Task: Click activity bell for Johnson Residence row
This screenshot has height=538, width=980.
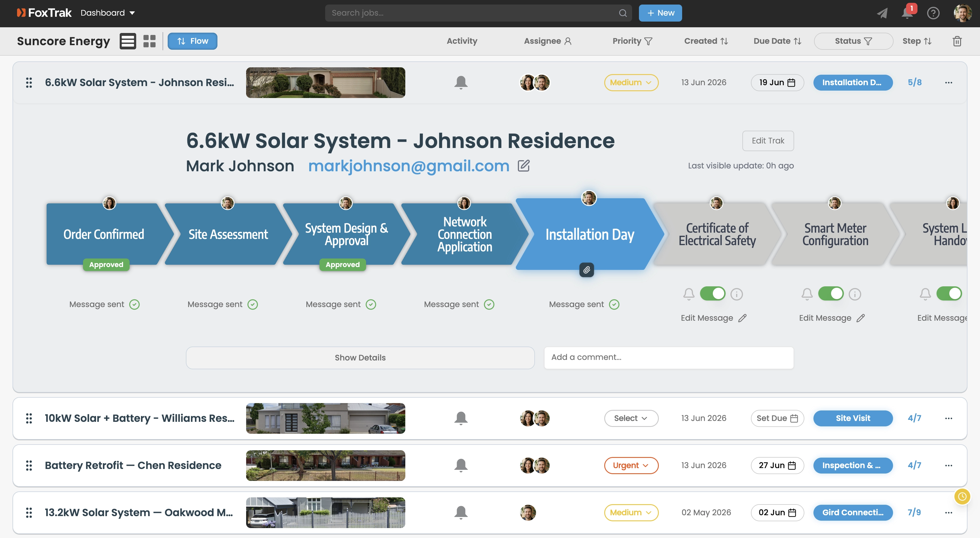Action: coord(461,82)
